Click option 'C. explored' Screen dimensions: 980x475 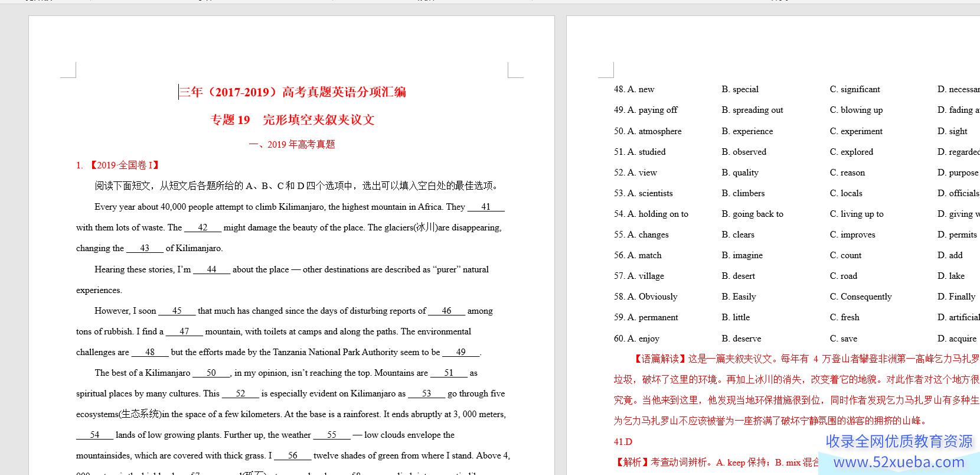tap(851, 152)
